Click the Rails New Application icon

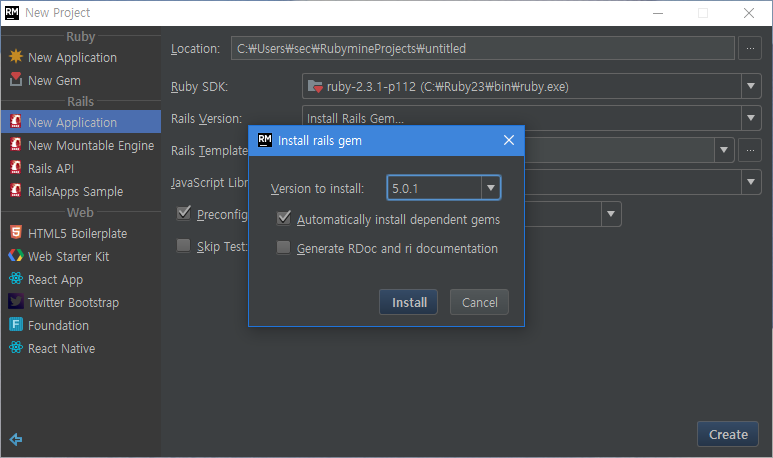click(16, 122)
